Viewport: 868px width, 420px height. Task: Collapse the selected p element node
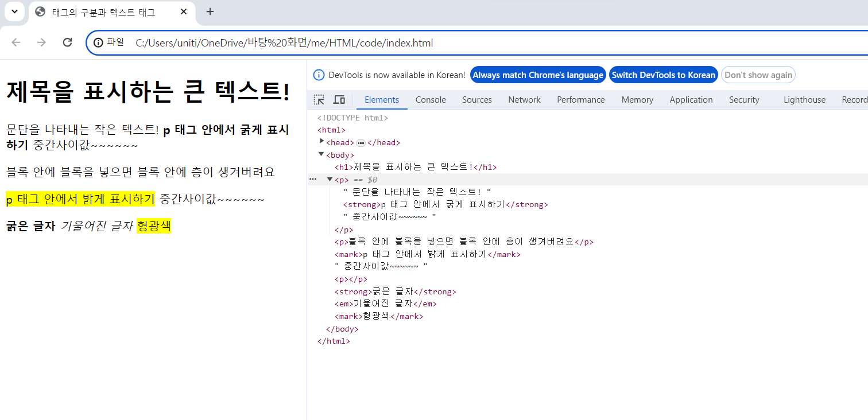coord(330,179)
